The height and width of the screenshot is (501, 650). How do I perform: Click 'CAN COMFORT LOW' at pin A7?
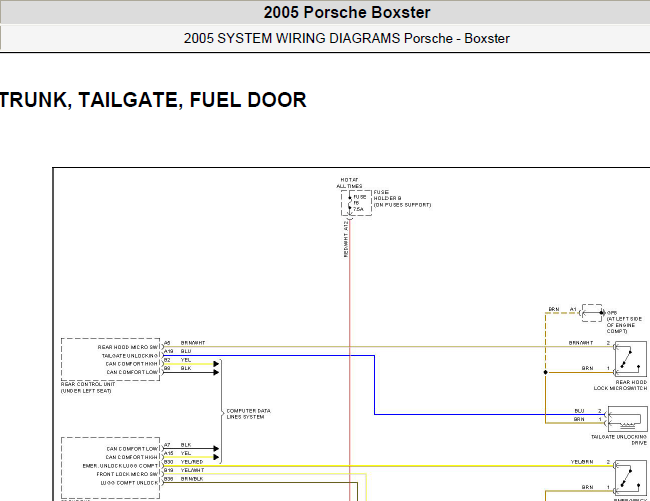pos(132,449)
